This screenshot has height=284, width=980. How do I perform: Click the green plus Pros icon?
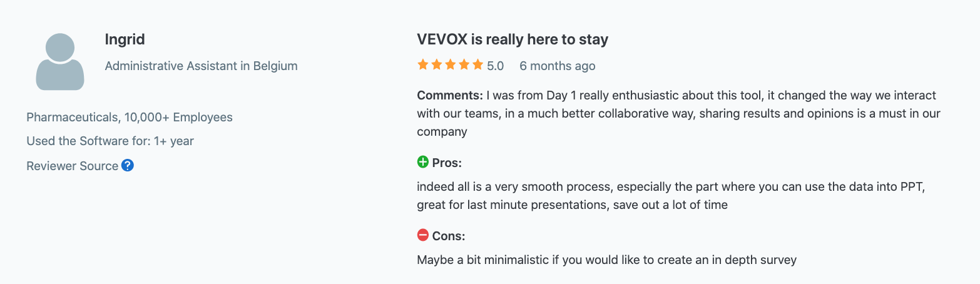(423, 163)
